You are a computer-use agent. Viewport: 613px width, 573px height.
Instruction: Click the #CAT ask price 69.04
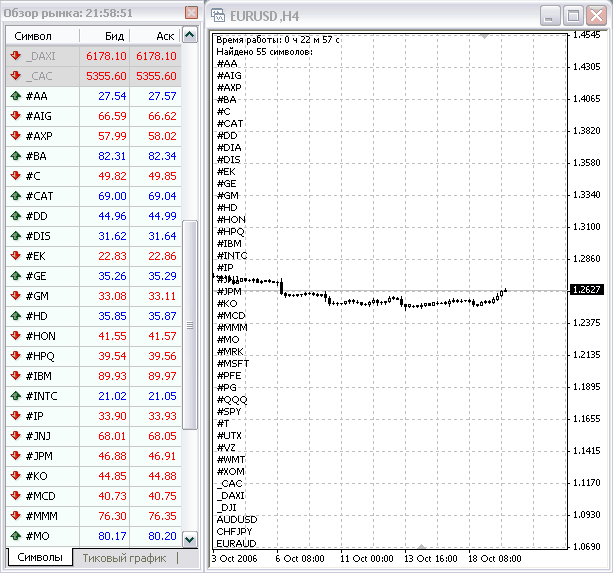pos(162,196)
